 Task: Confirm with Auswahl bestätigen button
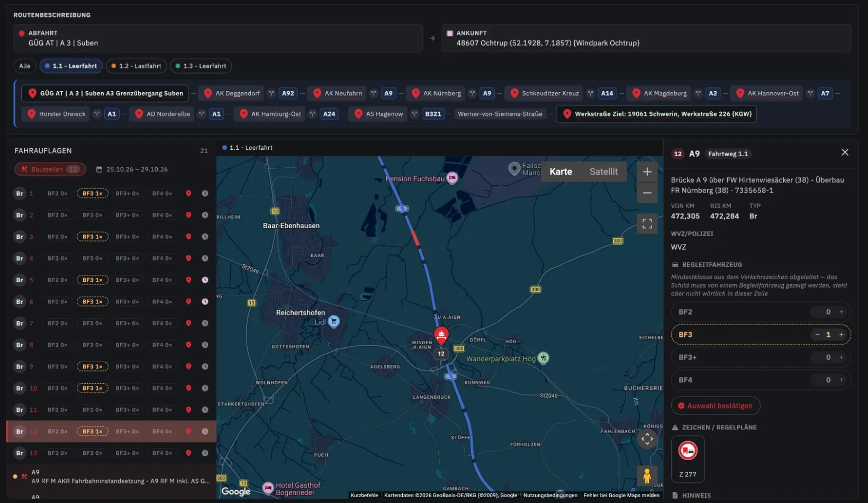tap(716, 406)
